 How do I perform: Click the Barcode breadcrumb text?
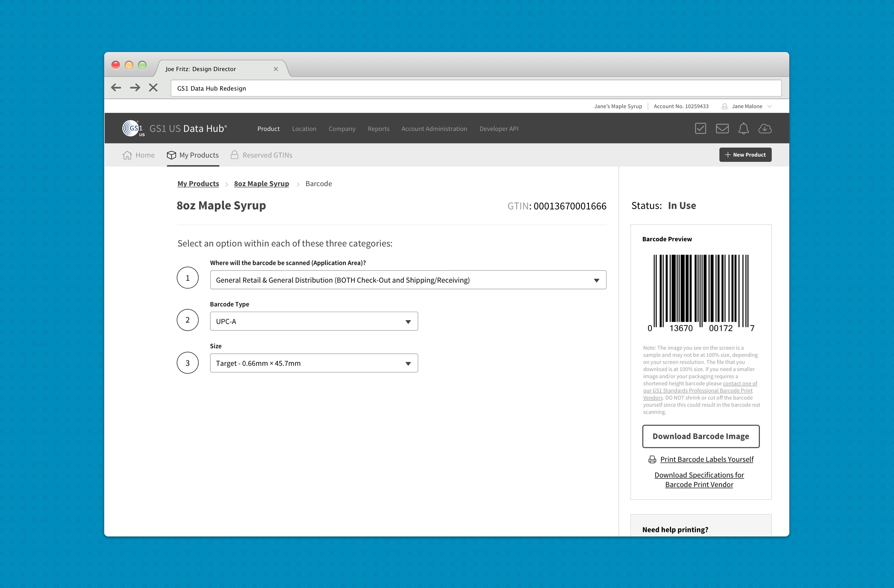pyautogui.click(x=319, y=183)
